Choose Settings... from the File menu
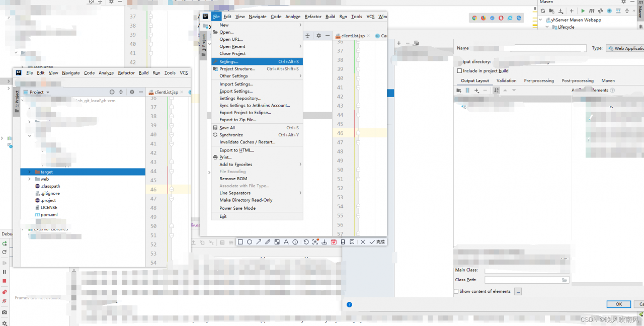 [229, 61]
